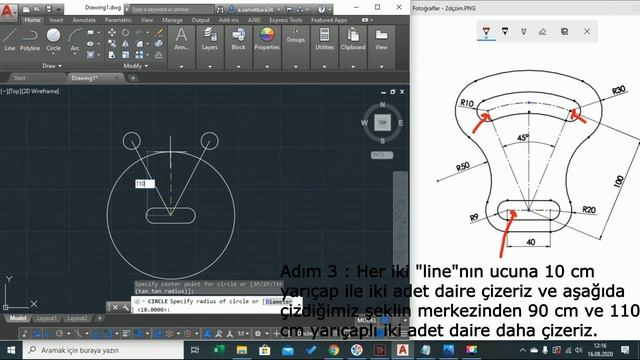Image resolution: width=640 pixels, height=360 pixels.
Task: Click the dynamic input radius field
Action: coord(145,184)
